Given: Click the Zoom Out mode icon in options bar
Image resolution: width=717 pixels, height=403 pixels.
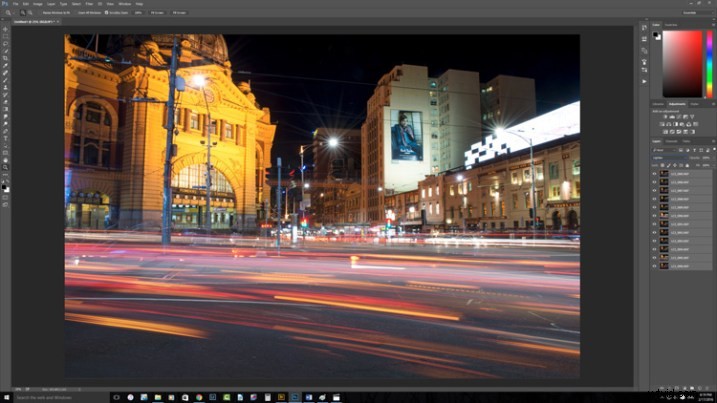Looking at the screenshot, I should pos(30,13).
